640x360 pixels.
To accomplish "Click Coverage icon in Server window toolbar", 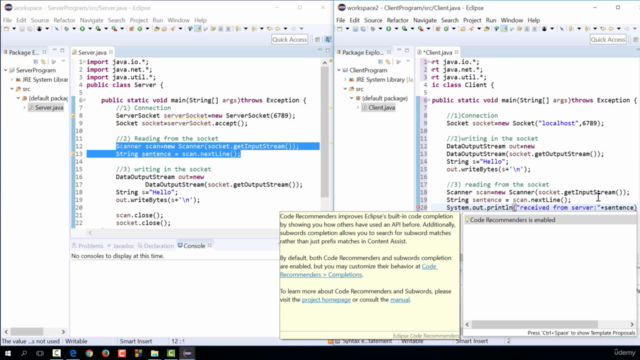I will [98, 29].
